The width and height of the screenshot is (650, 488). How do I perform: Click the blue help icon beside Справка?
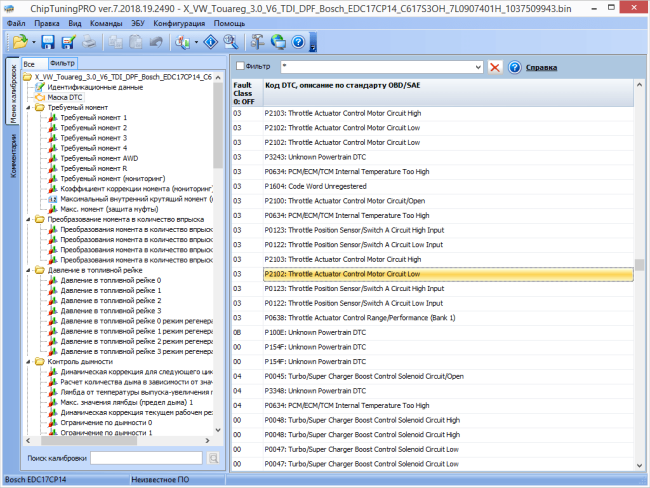[514, 67]
